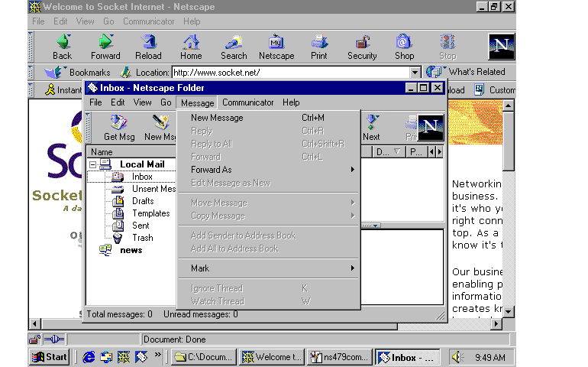Click the Custom personal toolbar icon
Image resolution: width=588 pixels, height=367 pixels.
pos(479,89)
